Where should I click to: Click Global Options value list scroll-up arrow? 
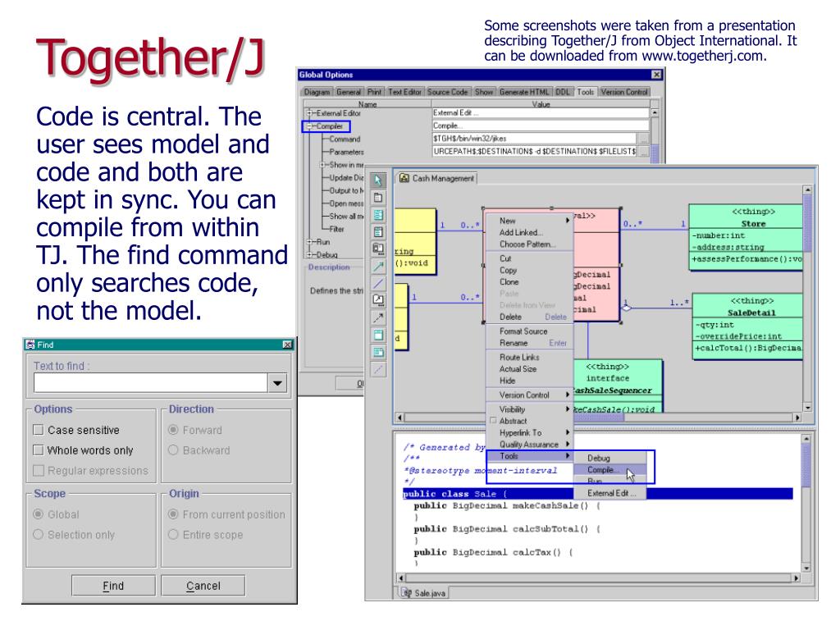(x=654, y=113)
